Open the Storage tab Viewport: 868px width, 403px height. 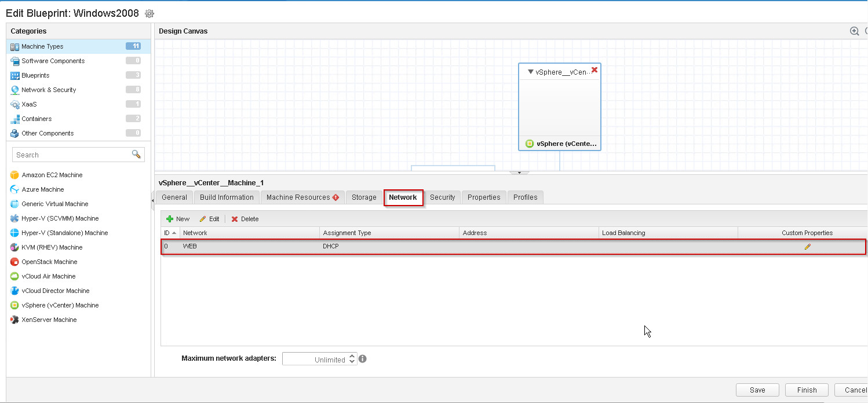(x=364, y=197)
